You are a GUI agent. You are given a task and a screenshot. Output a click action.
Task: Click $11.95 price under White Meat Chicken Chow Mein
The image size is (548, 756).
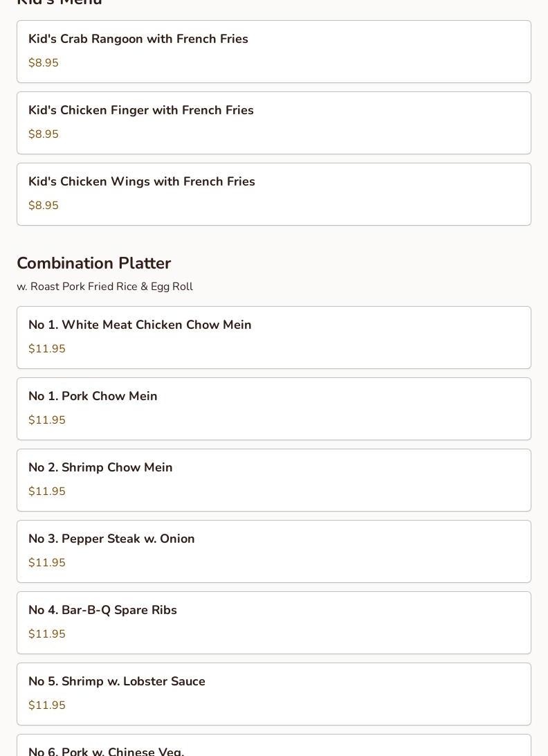47,349
